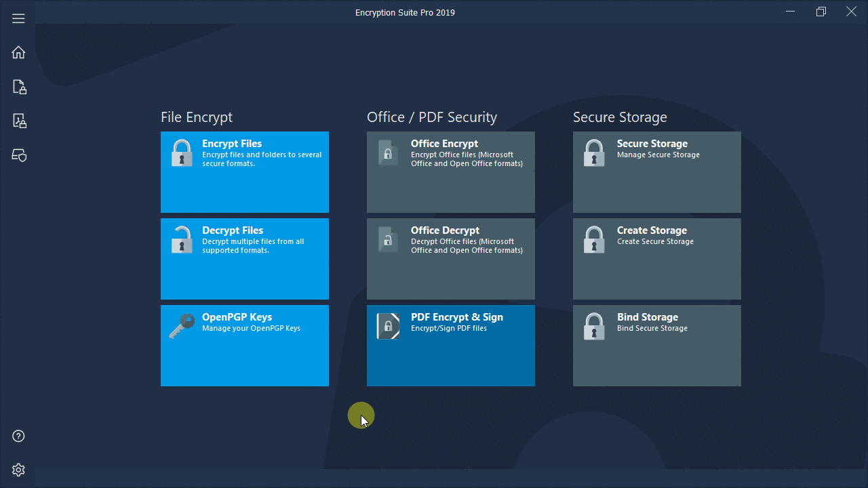Viewport: 868px width, 488px height.
Task: Open the Encrypt Files tool
Action: click(x=244, y=172)
